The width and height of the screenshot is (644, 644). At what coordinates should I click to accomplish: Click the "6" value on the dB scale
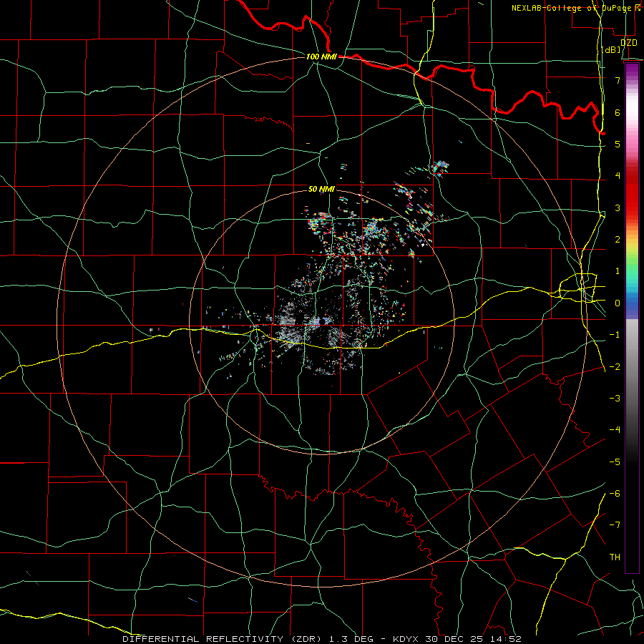point(618,112)
